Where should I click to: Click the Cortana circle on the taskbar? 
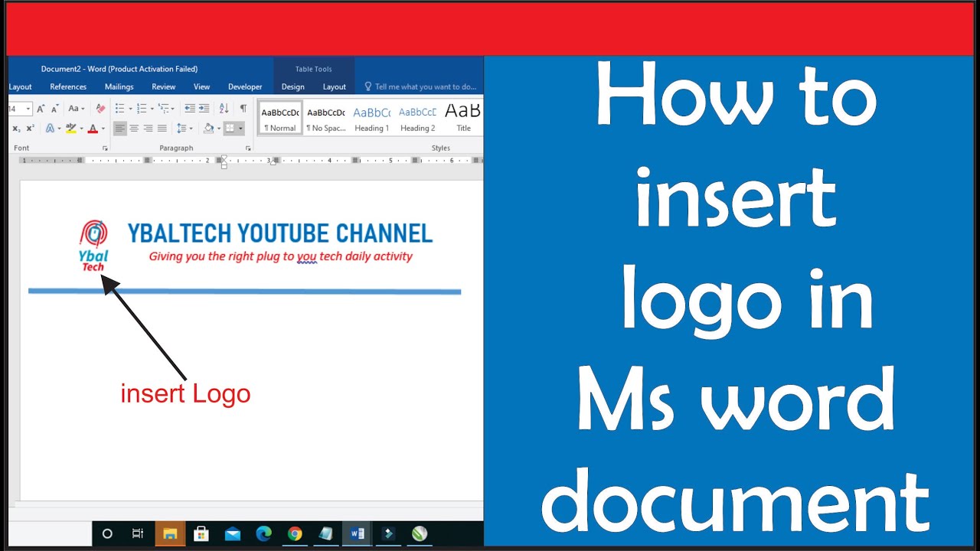[107, 533]
